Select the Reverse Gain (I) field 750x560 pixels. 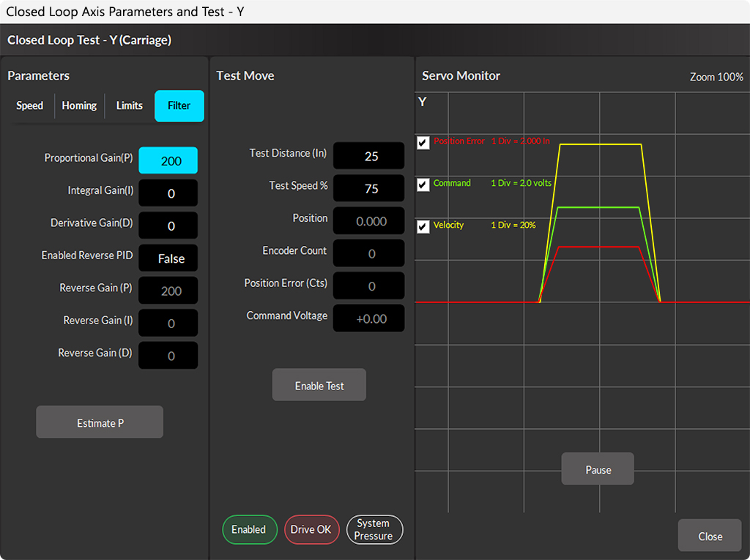pos(168,324)
